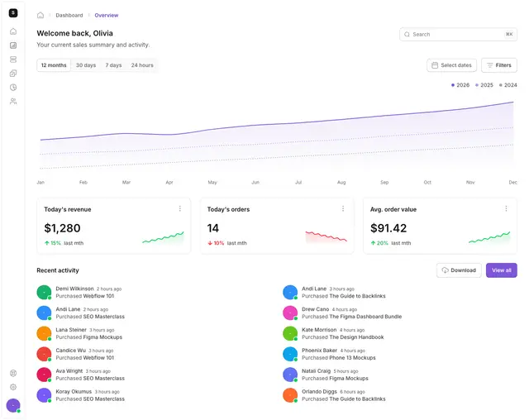Click the $91.42 order value

388,228
